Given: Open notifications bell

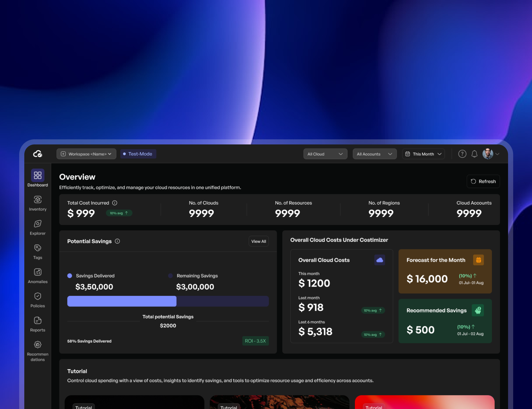Looking at the screenshot, I should [474, 154].
